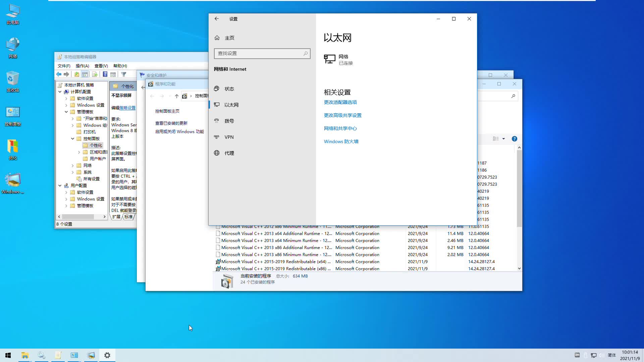Click the Up arrow in Programs and Features window

[177, 96]
